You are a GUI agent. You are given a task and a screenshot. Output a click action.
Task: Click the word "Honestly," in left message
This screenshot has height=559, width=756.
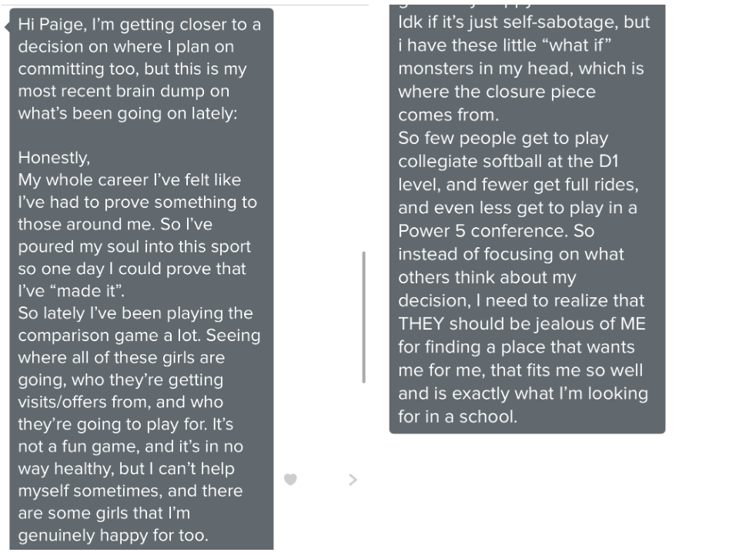[x=54, y=158]
